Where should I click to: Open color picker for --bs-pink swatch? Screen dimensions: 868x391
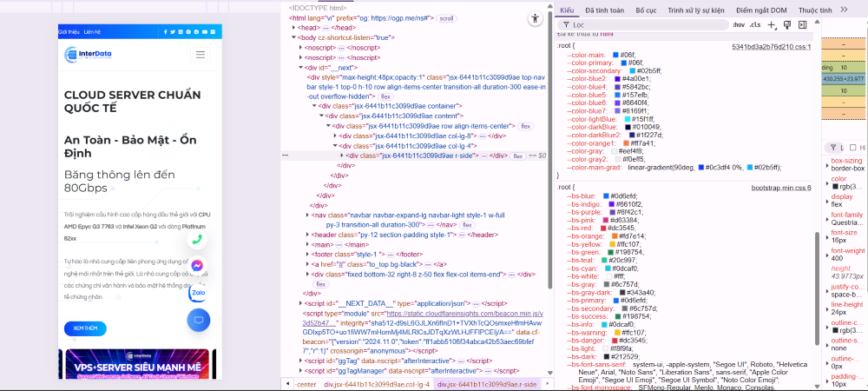tap(606, 220)
